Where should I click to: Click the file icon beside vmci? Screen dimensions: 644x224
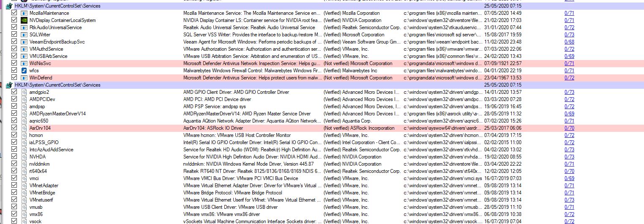[25, 178]
